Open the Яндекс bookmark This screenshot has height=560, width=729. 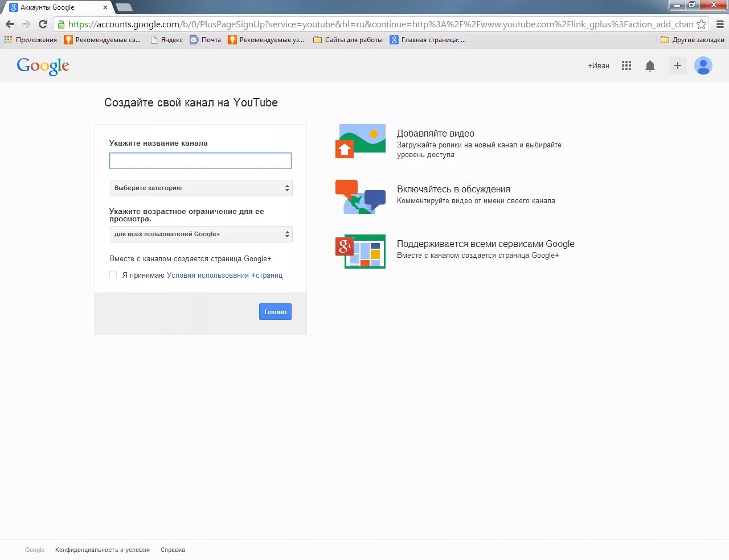[x=166, y=40]
